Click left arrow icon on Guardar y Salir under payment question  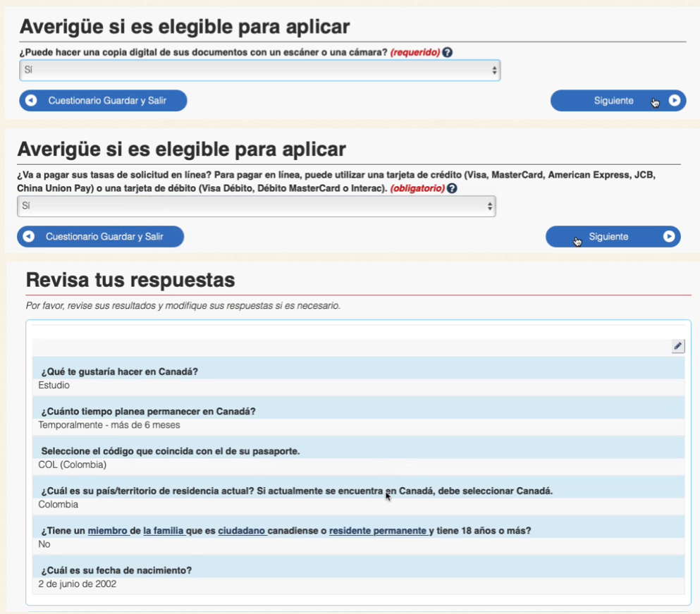point(29,237)
